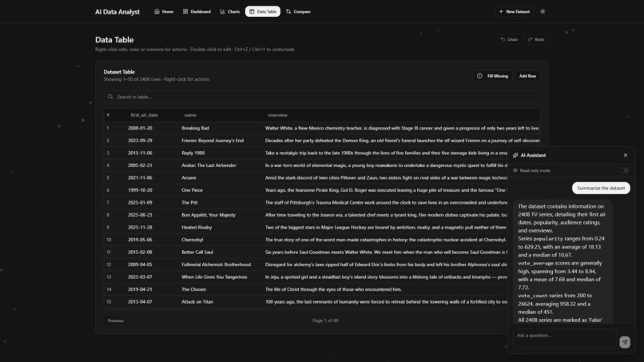Image resolution: width=644 pixels, height=362 pixels.
Task: Select the Breaking Bad name cell
Action: pos(196,128)
